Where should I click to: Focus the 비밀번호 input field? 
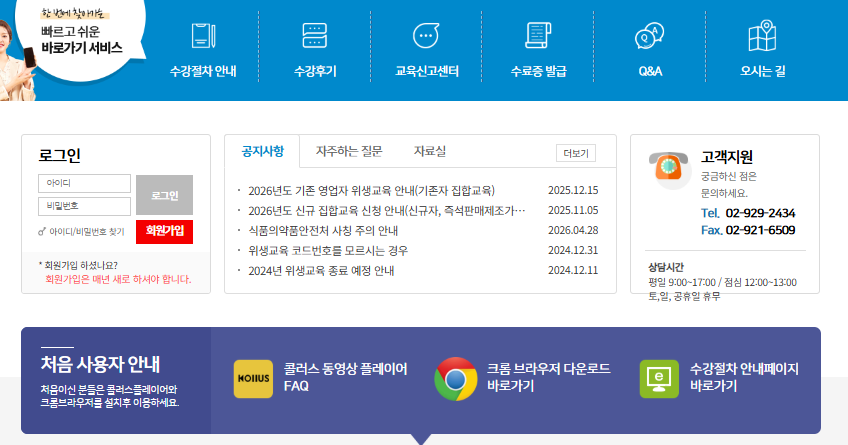(84, 206)
